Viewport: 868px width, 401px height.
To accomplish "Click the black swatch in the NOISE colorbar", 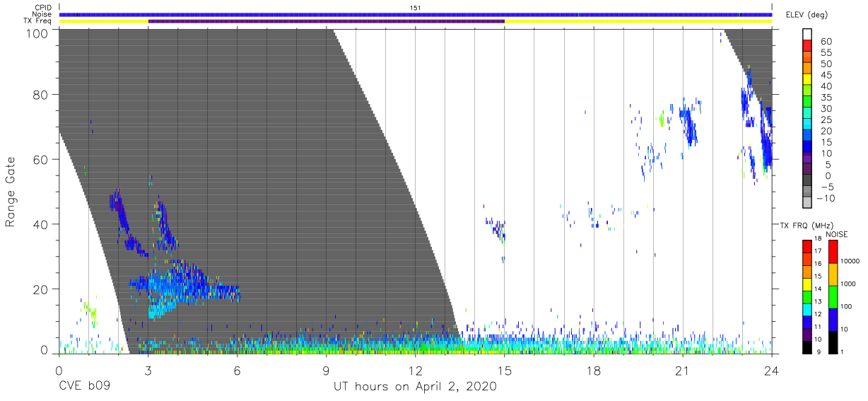I will [833, 342].
